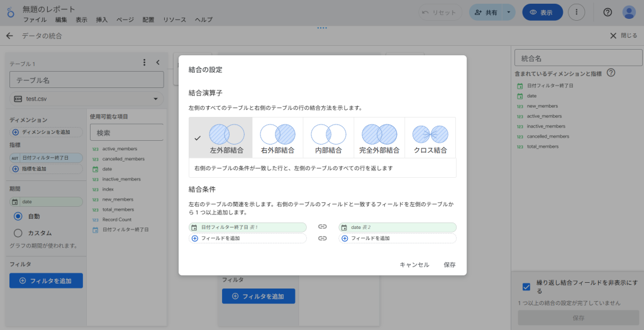
Task: Open the 配置 menu
Action: coord(148,19)
